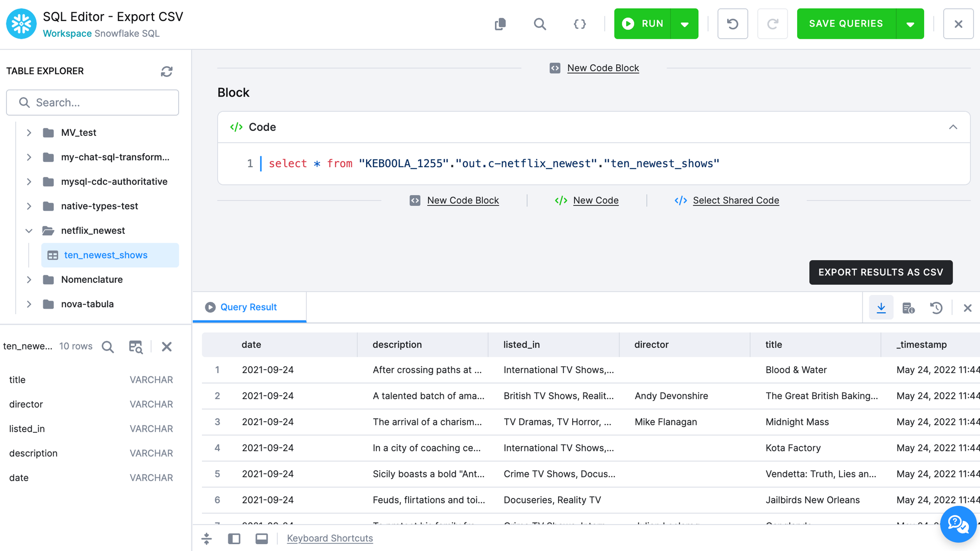Toggle left sidebar panel layout

click(234, 538)
